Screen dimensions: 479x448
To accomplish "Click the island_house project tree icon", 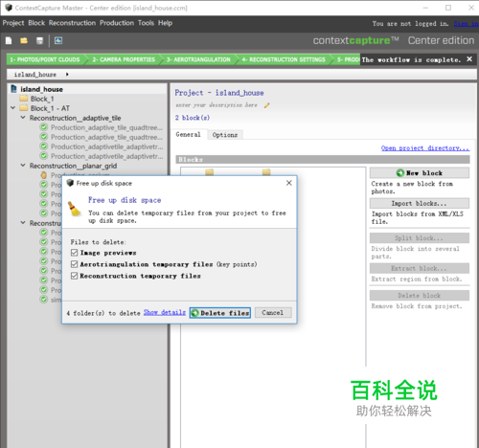I will (13, 89).
